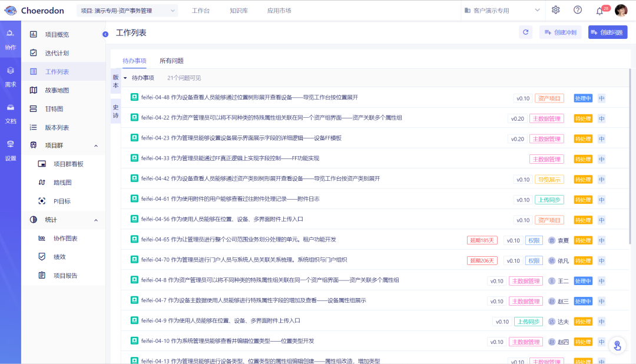Switch to the 待办事项 tab
Viewport: 636px width, 364px height.
(x=134, y=61)
